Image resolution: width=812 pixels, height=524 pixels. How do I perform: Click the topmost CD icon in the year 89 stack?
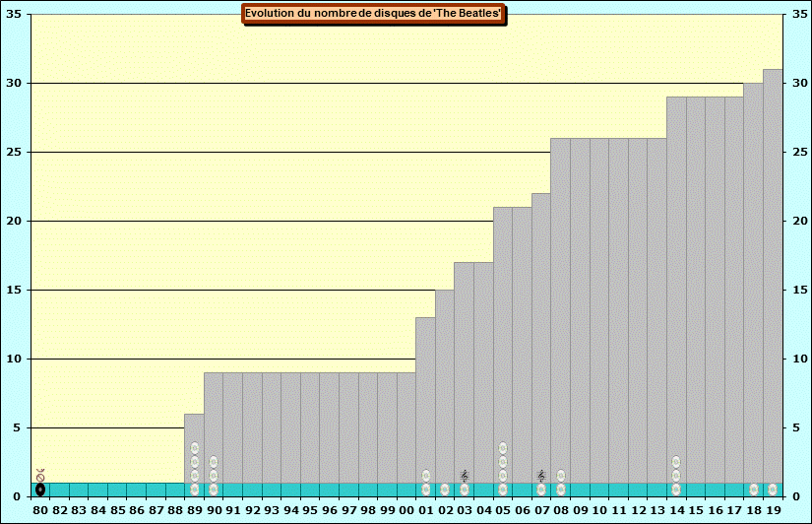195,448
